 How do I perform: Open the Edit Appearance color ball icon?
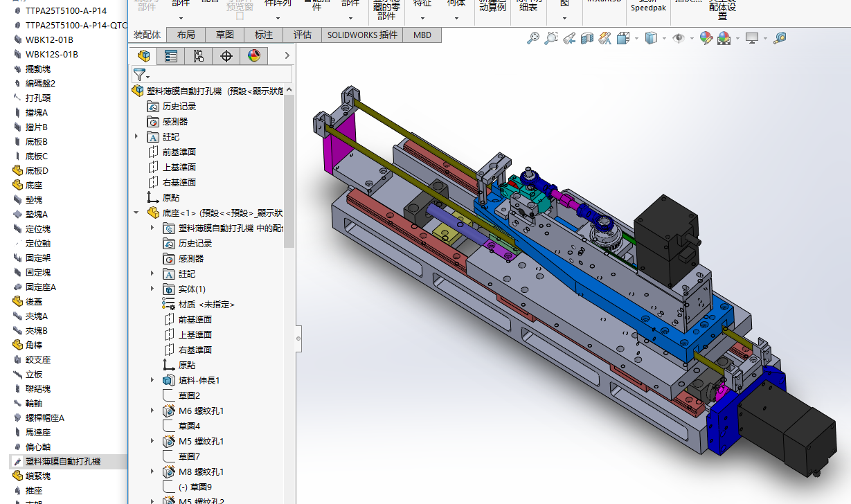pyautogui.click(x=706, y=38)
